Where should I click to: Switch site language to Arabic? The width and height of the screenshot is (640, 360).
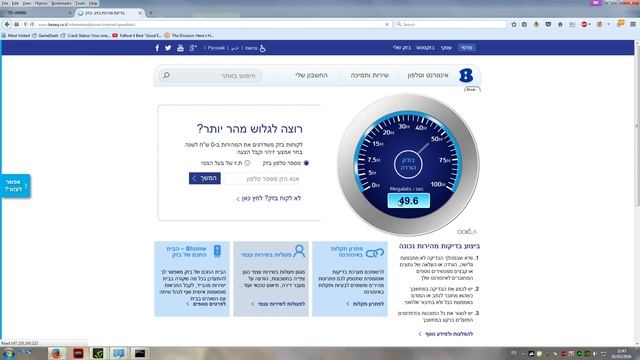coord(235,48)
